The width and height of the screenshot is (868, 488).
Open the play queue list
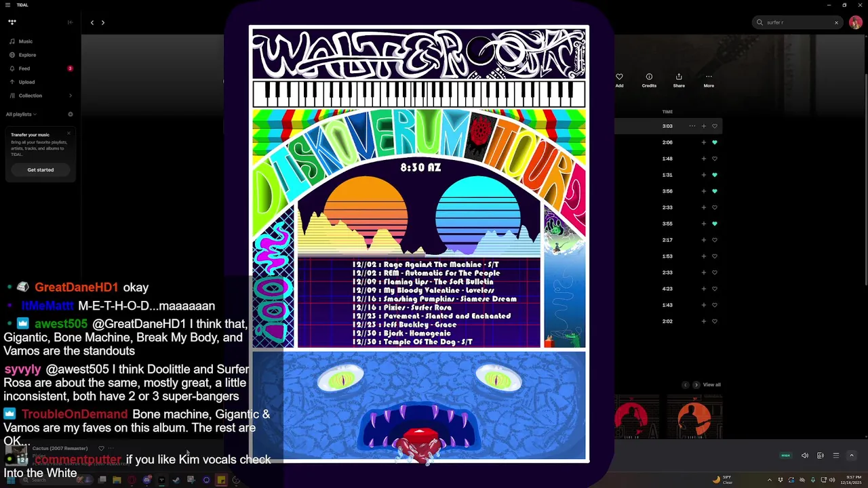pos(836,455)
